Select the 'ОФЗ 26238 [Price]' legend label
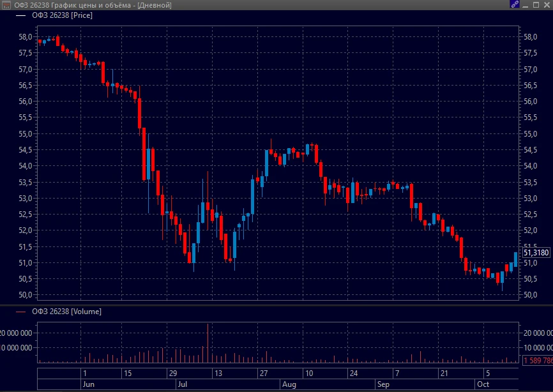 tap(62, 15)
